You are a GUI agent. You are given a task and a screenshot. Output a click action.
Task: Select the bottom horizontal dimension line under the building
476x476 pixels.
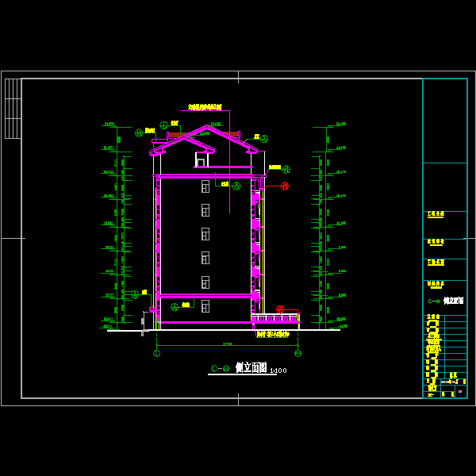(227, 345)
